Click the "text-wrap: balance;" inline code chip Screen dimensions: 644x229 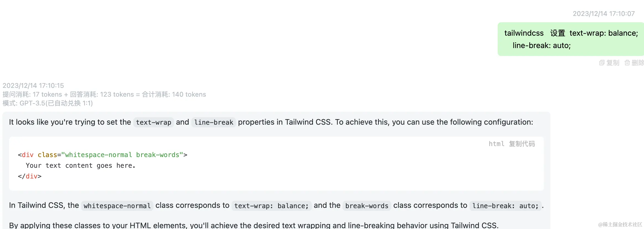tap(271, 206)
